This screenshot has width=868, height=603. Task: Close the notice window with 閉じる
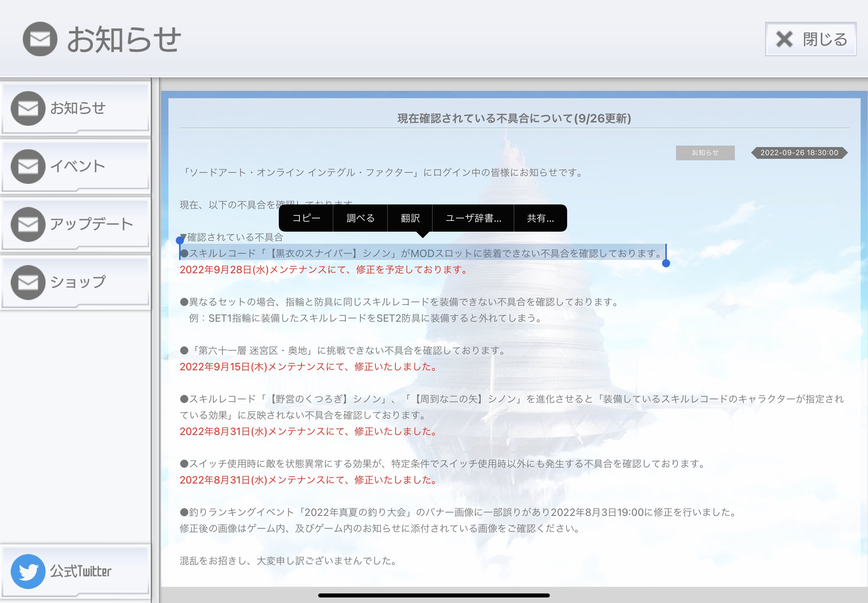coord(811,39)
